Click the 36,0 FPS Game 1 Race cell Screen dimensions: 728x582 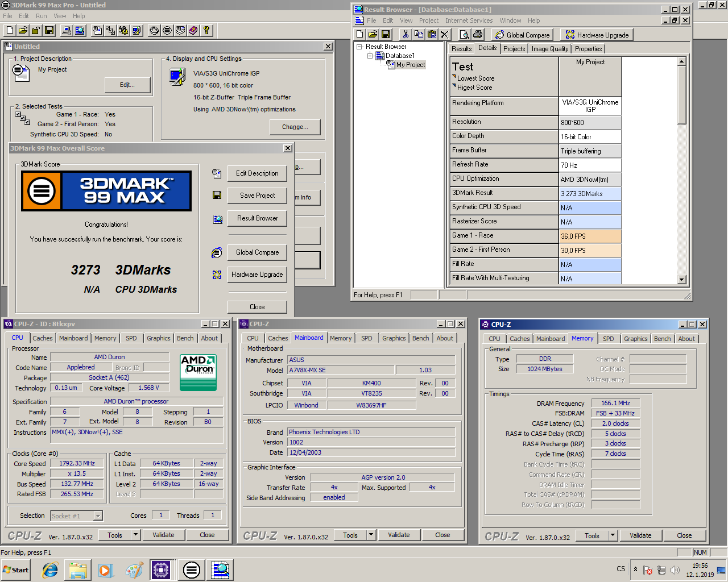pos(590,236)
